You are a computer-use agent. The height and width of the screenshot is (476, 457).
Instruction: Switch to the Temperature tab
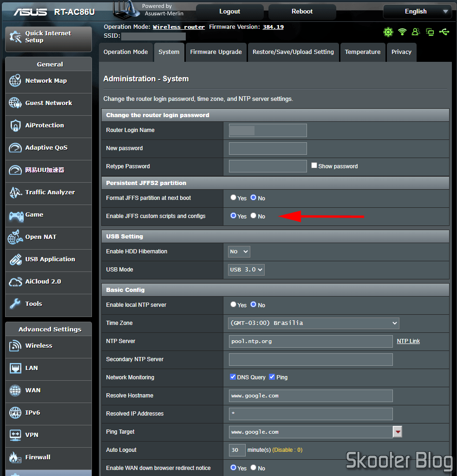[x=362, y=52]
